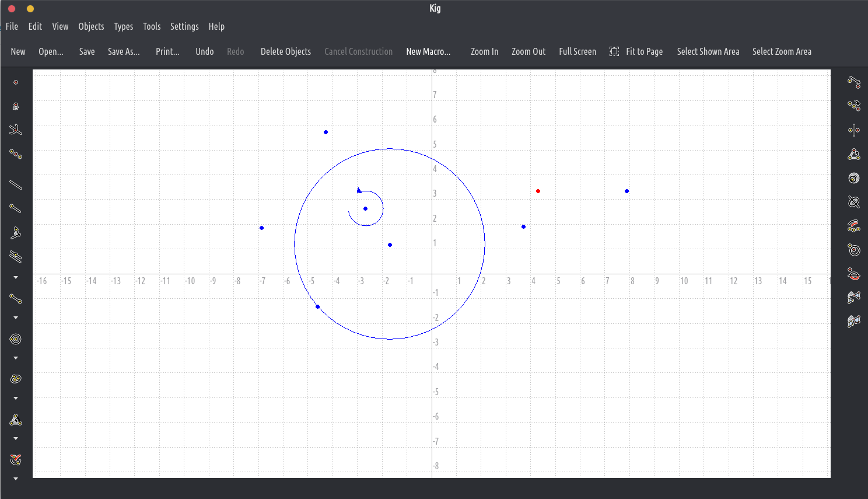Click the Print... toolbar button

point(167,51)
